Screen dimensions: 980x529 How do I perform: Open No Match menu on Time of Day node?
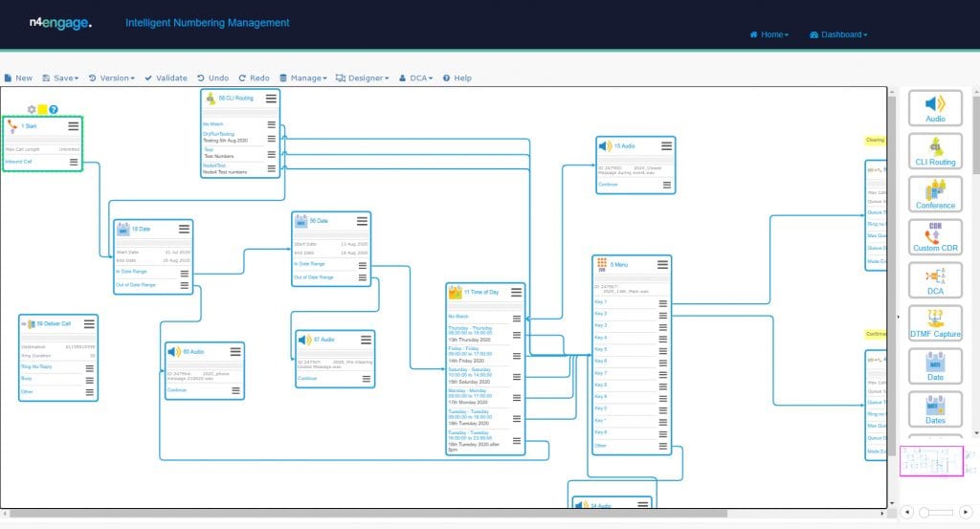pos(517,318)
